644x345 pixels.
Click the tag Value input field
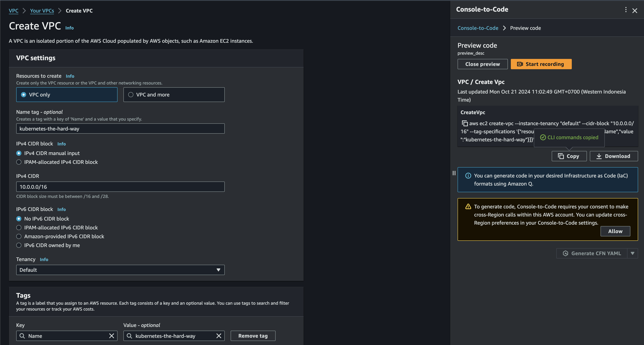[174, 336]
